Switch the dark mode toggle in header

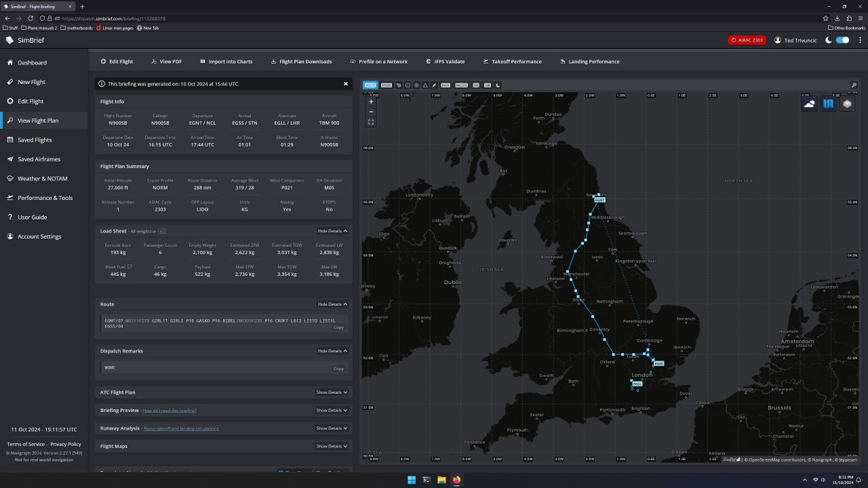(x=842, y=40)
